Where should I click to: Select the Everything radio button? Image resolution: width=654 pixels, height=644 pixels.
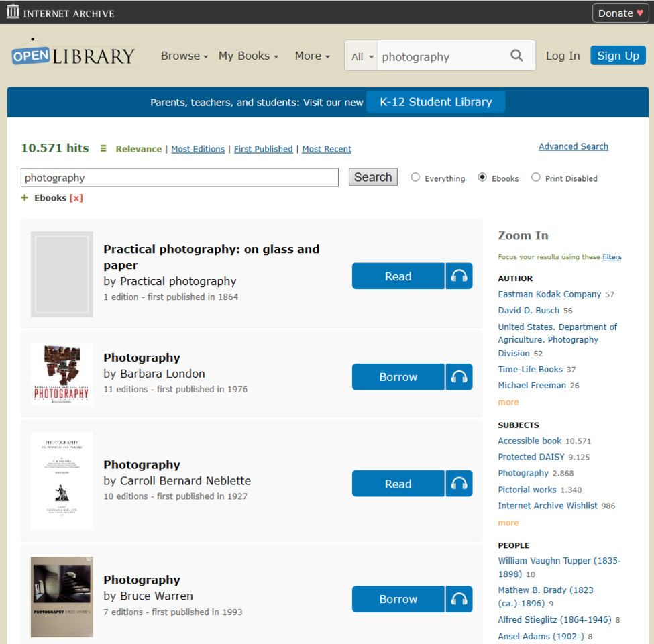coord(415,177)
